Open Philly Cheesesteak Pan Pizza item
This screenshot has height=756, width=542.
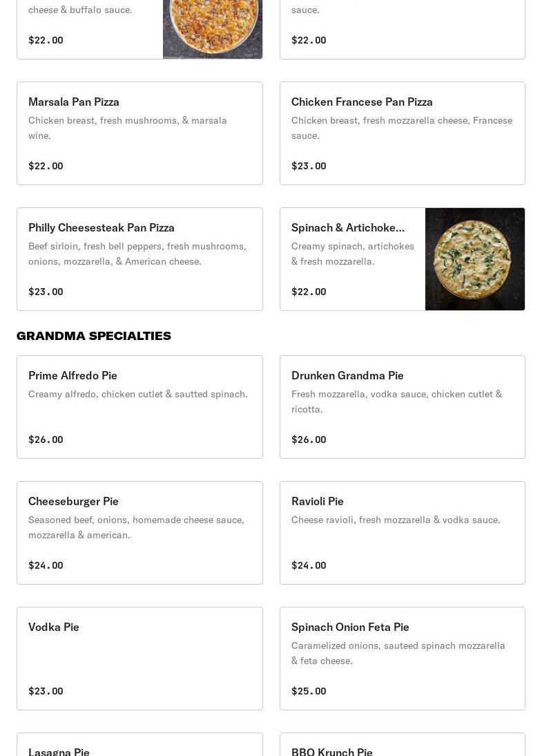pos(139,259)
